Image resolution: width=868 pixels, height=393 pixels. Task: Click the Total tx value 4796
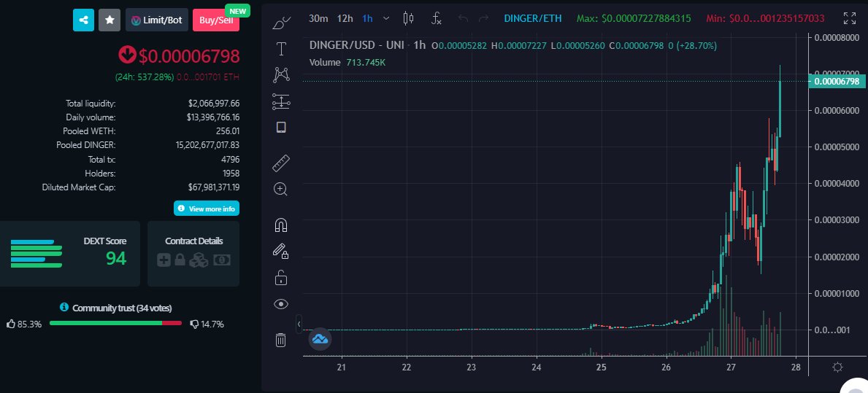click(230, 159)
